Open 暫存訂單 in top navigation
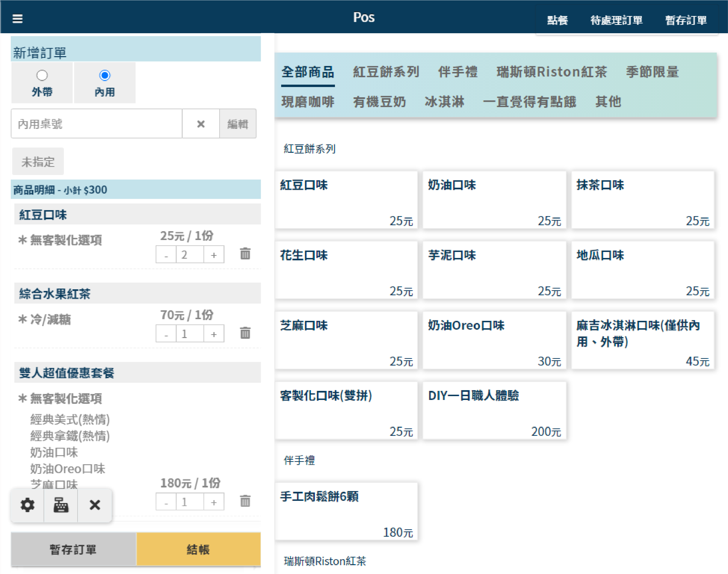The height and width of the screenshot is (574, 728). [x=686, y=20]
